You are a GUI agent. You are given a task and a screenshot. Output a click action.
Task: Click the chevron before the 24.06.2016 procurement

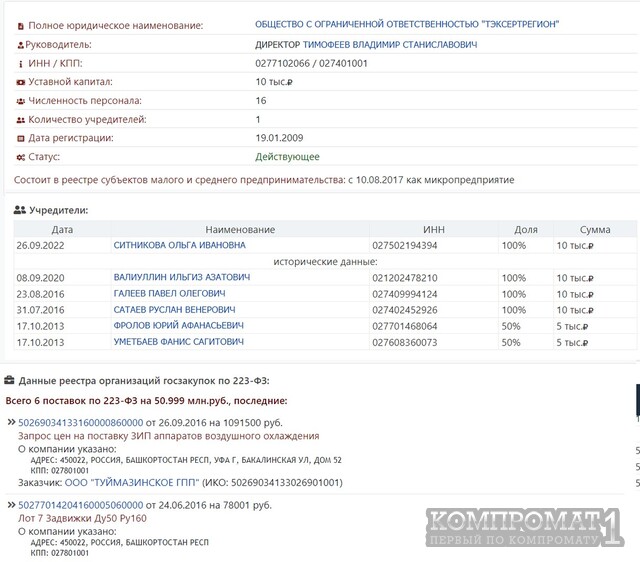point(11,505)
